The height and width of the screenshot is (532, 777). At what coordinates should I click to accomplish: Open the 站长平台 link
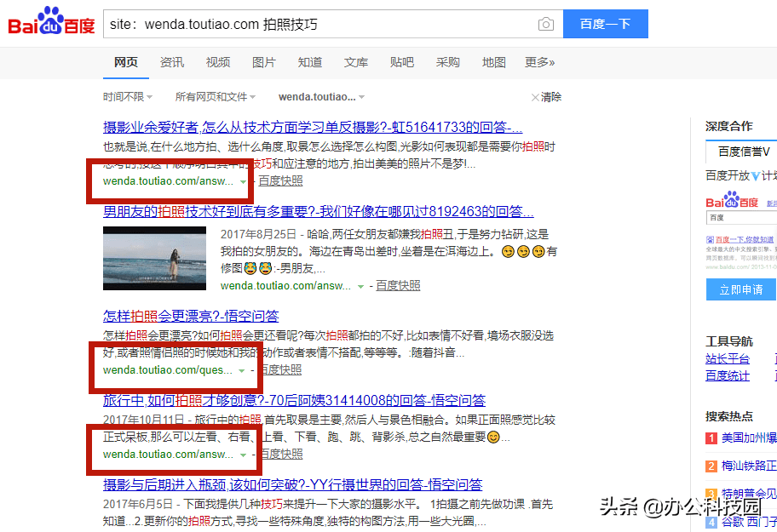tap(728, 359)
